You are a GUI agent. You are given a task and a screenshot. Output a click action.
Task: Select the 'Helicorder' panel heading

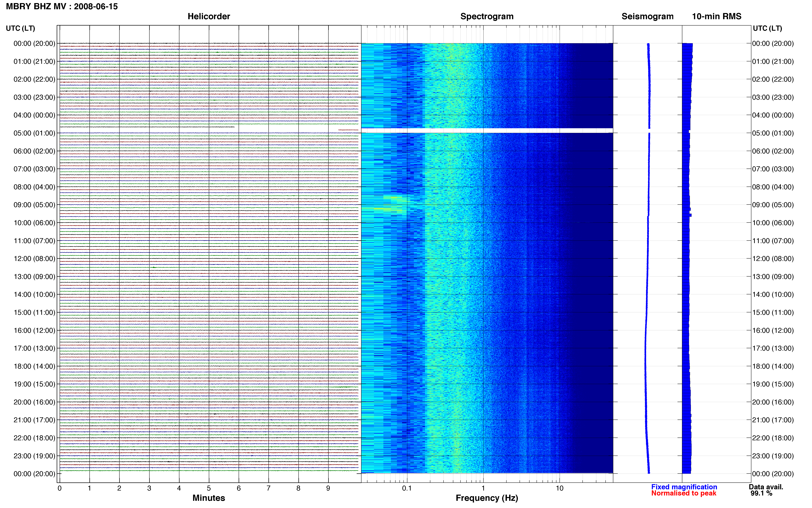(209, 16)
